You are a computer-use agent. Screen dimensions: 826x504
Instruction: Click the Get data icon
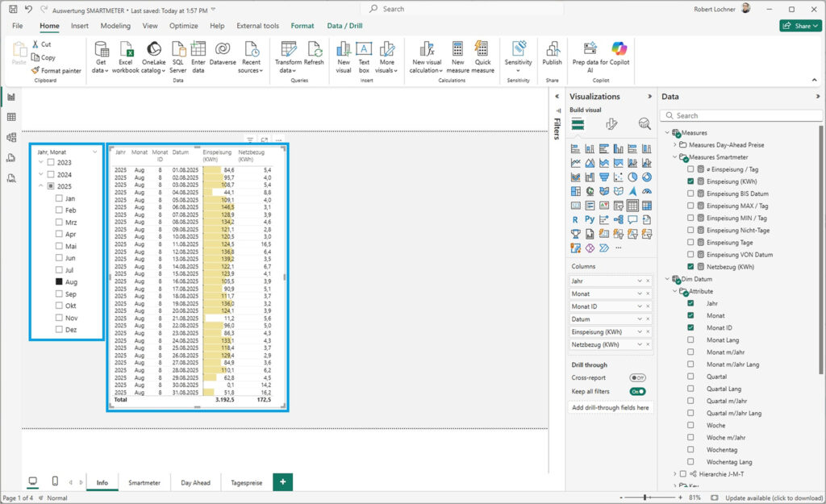tap(101, 49)
